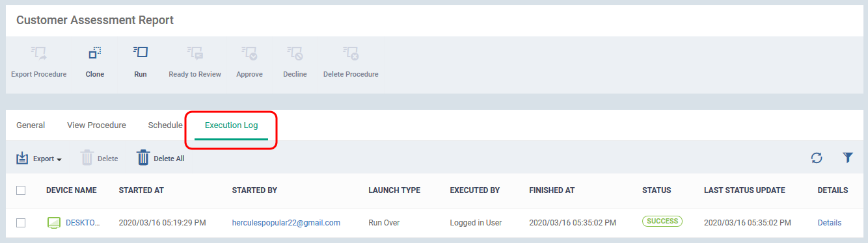The height and width of the screenshot is (243, 868).
Task: Select the Execution Log tab
Action: (232, 125)
